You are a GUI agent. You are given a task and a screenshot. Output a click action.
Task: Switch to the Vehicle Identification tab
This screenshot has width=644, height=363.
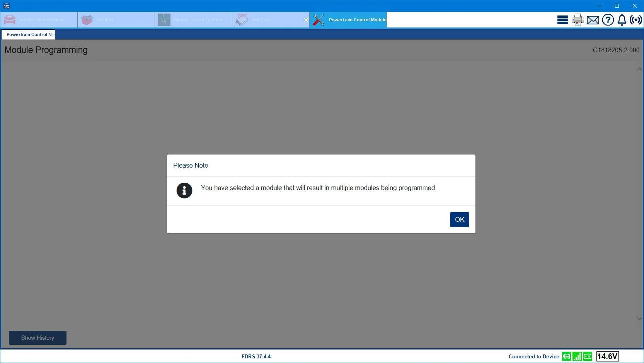coord(39,20)
